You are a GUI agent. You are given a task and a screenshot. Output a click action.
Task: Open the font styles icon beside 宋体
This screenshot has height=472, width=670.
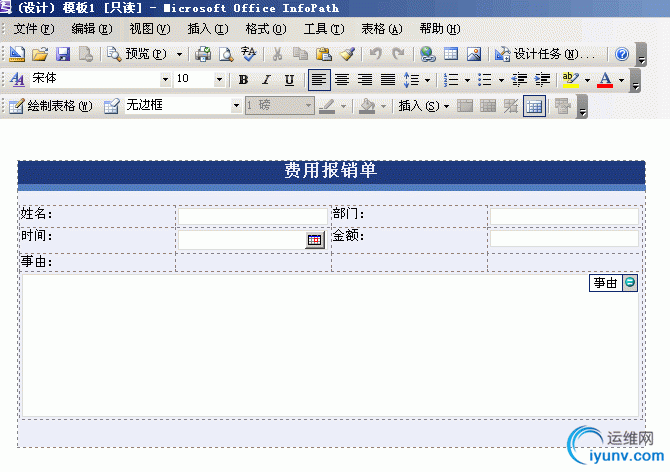tap(17, 79)
